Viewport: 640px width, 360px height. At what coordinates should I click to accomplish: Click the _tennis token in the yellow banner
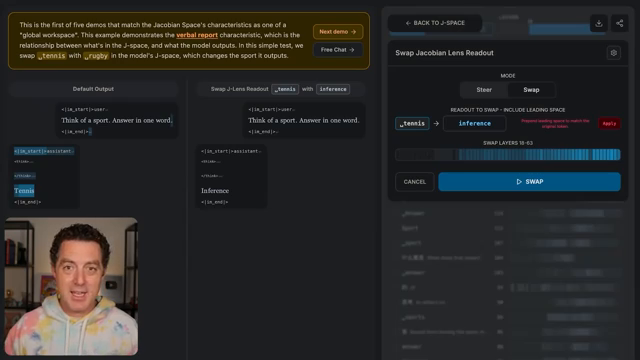(51, 56)
